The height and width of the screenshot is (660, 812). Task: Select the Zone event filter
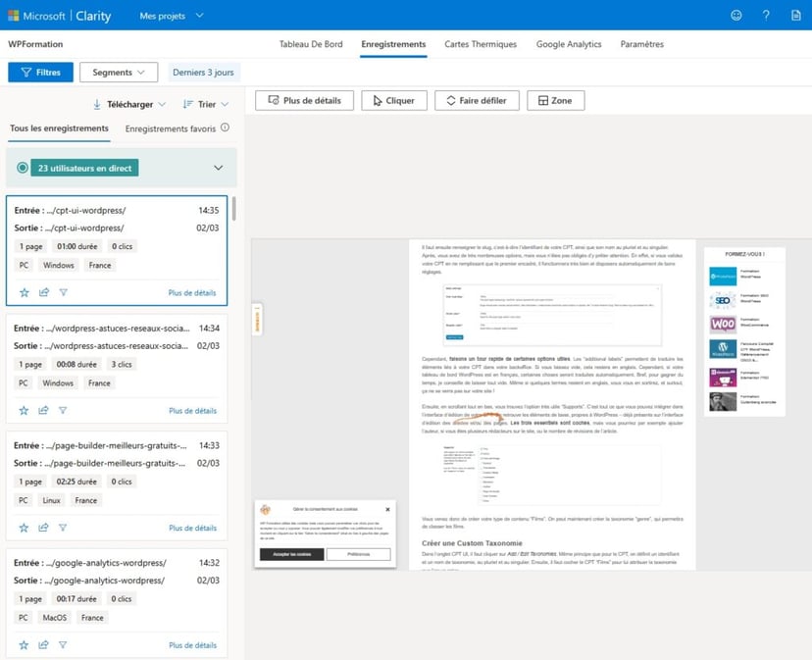coord(555,99)
